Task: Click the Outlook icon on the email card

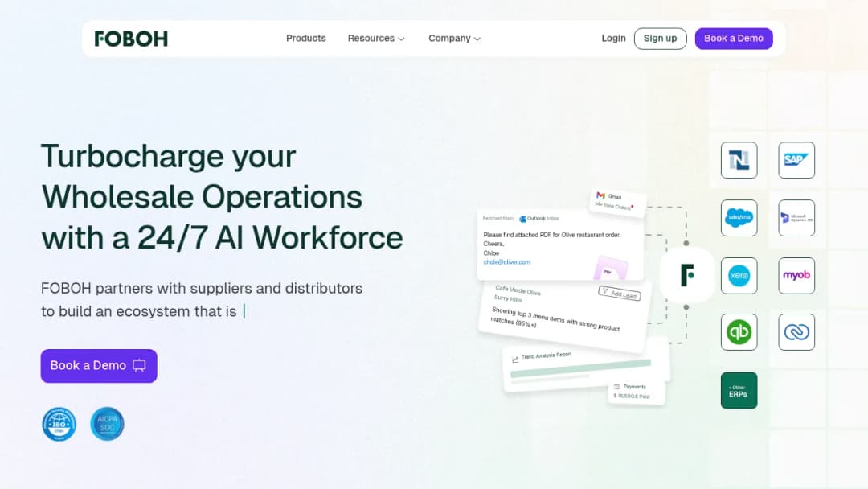Action: coord(522,219)
